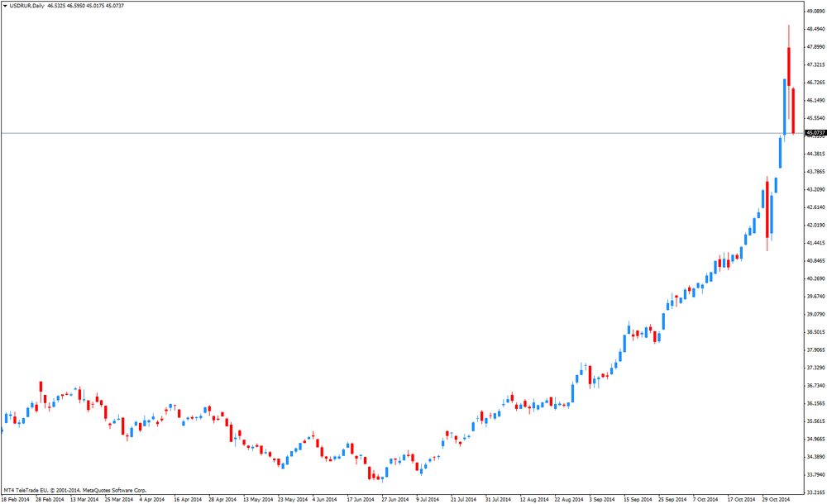This screenshot has height=504, width=827.
Task: Click the 40.8465 price axis label
Action: coord(815,261)
